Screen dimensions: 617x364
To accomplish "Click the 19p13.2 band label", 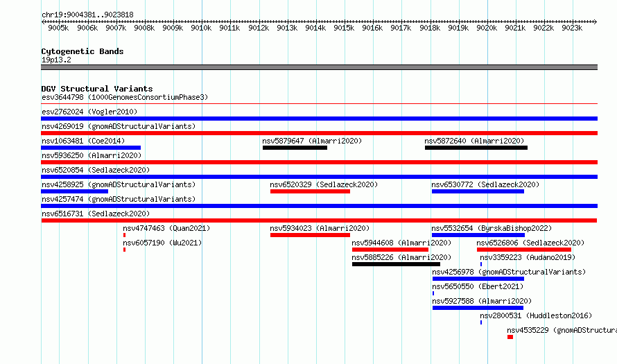I will point(56,60).
